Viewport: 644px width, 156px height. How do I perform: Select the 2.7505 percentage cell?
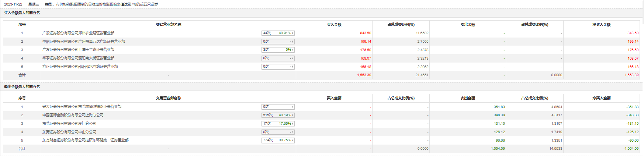coord(423,42)
